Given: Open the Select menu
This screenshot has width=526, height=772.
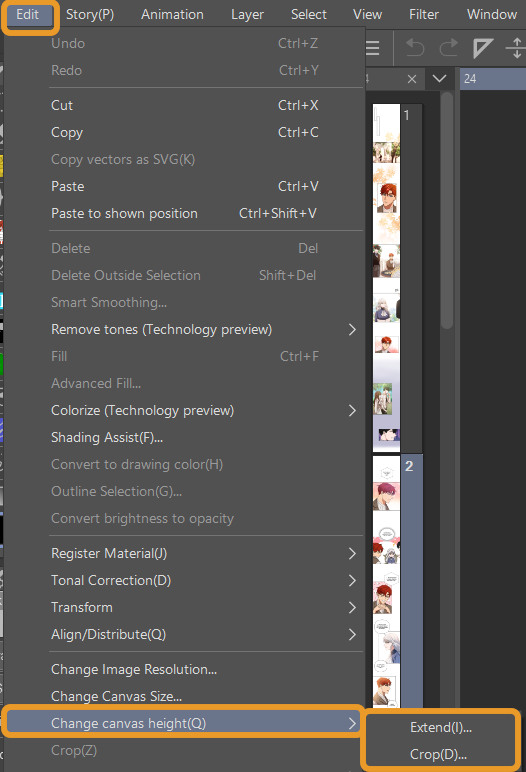Looking at the screenshot, I should 309,15.
